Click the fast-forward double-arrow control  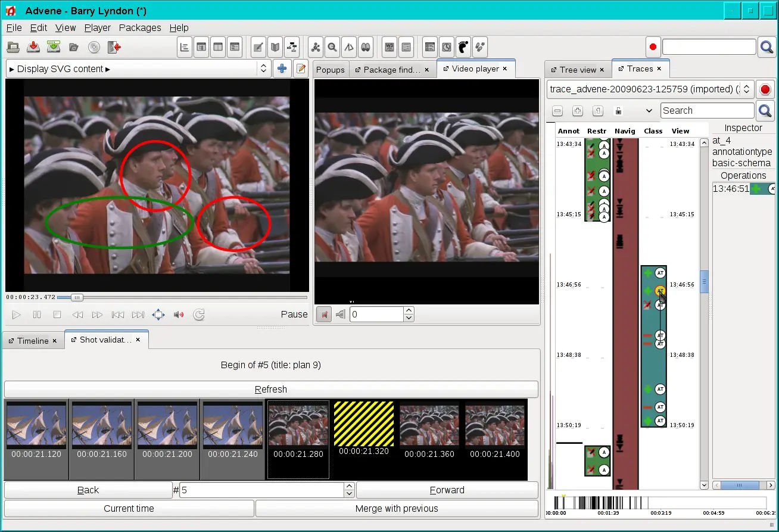pos(98,315)
